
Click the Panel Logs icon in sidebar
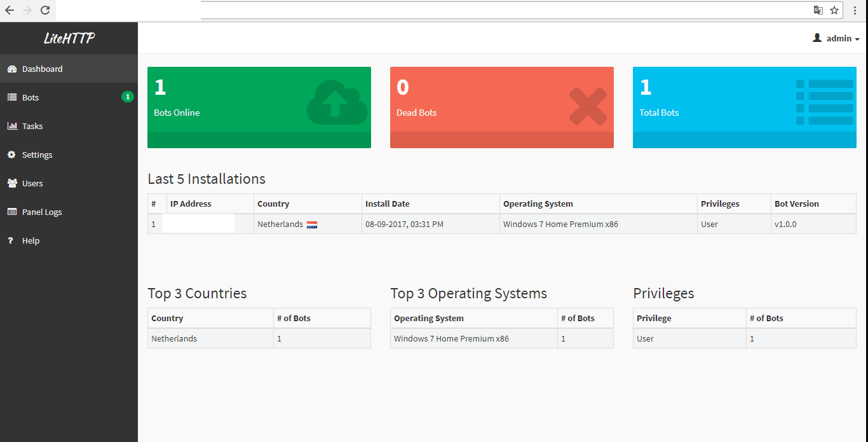[11, 212]
